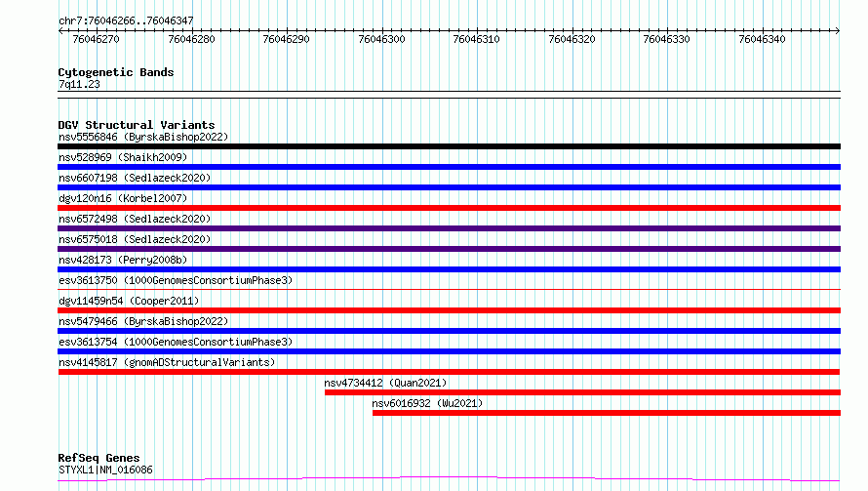Open the Cytogenetic Bands track title
This screenshot has height=491, width=868.
116,72
